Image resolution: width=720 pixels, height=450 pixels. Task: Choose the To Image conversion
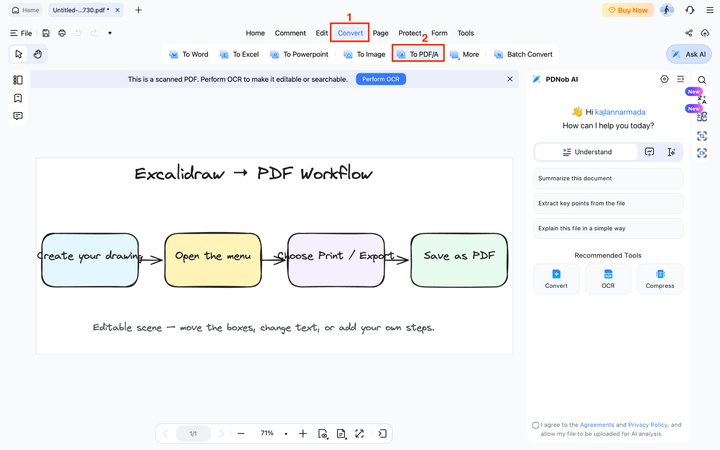pos(364,54)
